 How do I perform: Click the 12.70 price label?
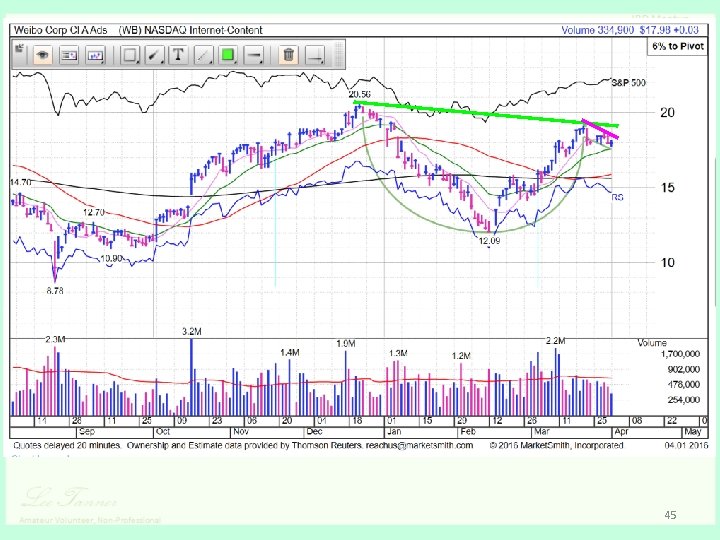pos(93,213)
